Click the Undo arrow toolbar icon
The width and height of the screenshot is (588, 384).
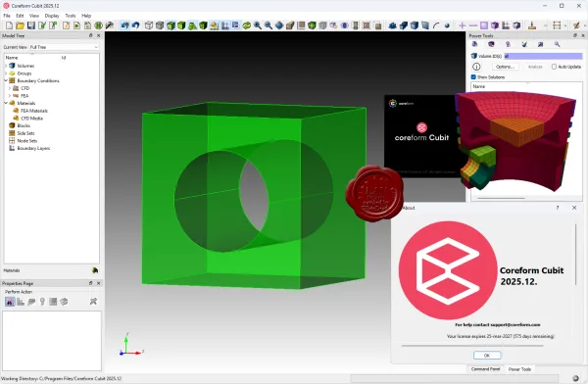tap(136, 25)
